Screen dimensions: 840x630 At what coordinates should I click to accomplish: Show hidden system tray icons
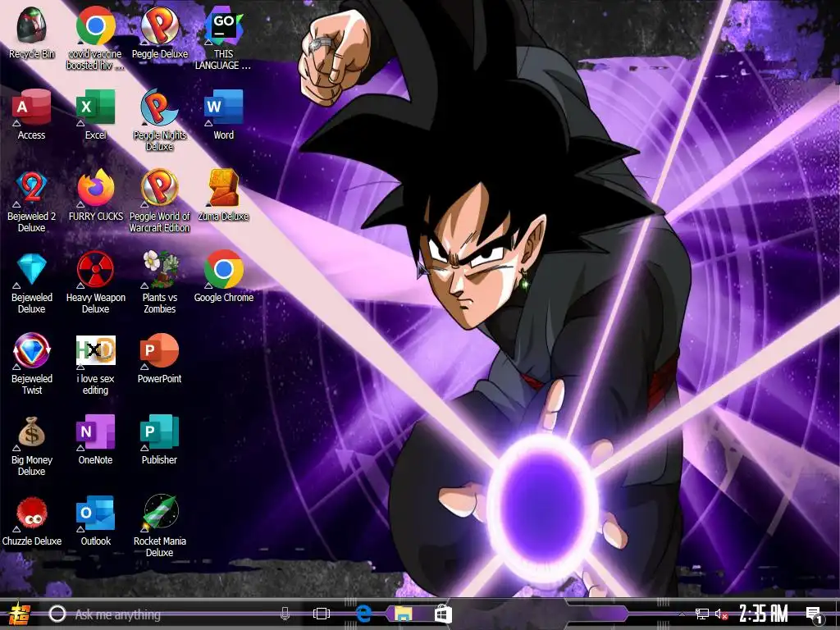point(682,614)
